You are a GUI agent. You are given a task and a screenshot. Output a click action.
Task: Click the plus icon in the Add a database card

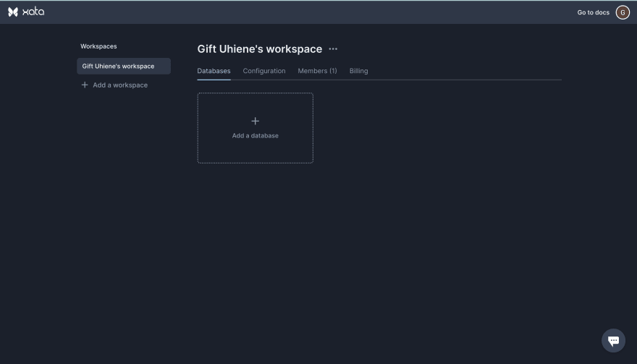(x=255, y=121)
